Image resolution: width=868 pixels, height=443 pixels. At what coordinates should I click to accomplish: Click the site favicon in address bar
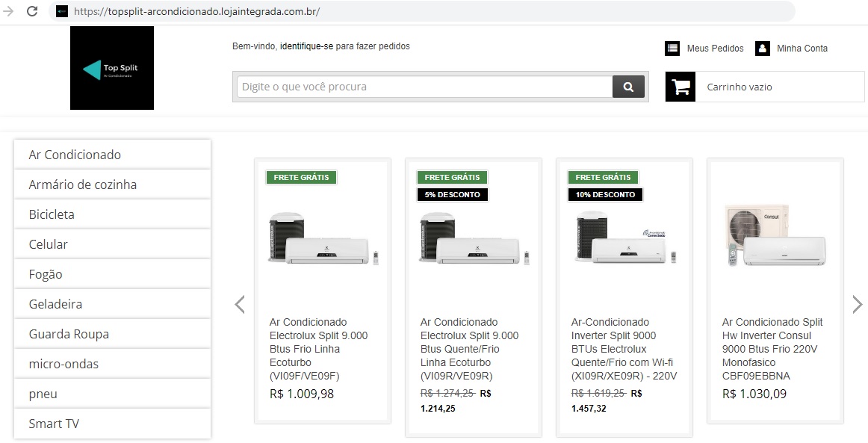62,11
